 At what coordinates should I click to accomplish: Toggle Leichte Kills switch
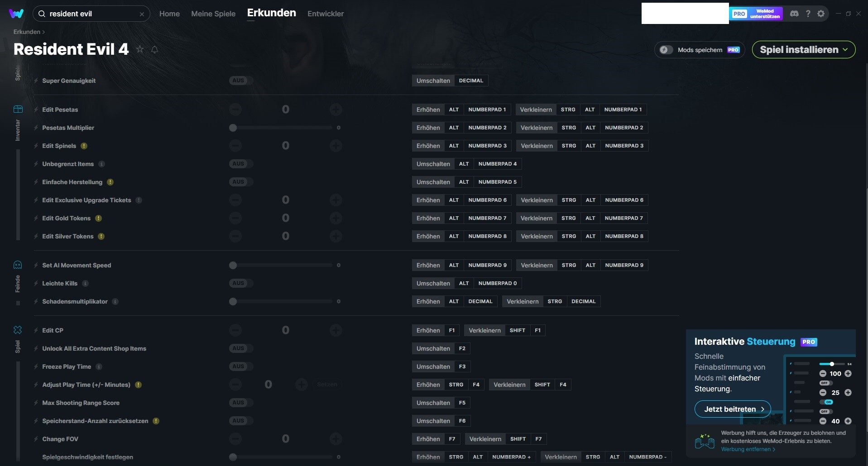point(241,283)
